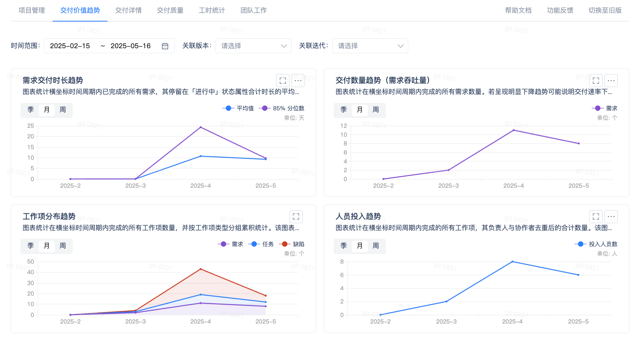The width and height of the screenshot is (644, 348).
Task: Select 季 granularity in 交付数量趋势
Action: click(x=344, y=110)
